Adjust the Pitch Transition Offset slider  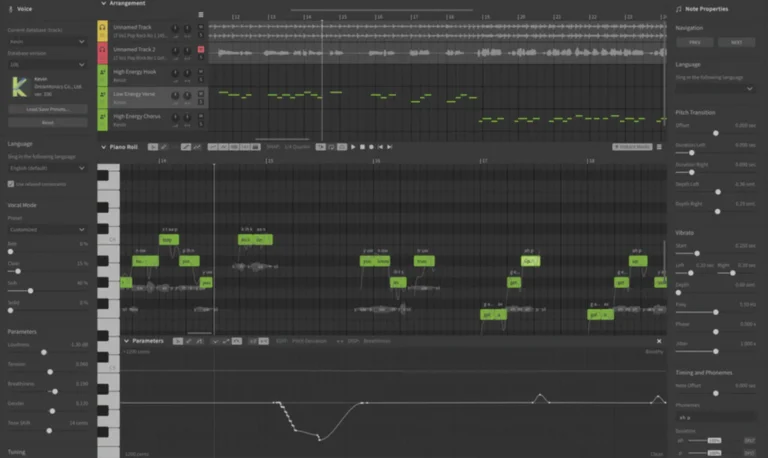[x=715, y=132]
